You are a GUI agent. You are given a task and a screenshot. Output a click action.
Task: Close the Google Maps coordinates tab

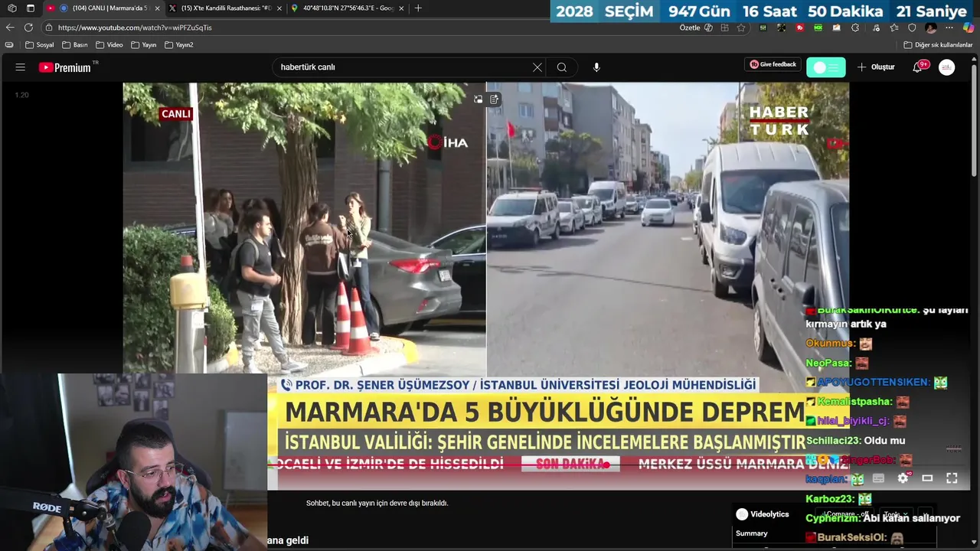401,8
